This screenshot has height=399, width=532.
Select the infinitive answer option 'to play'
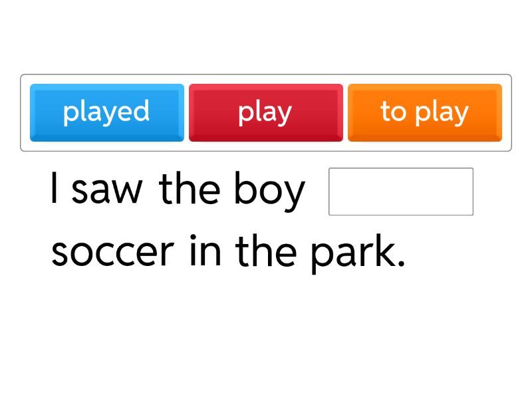point(424,112)
